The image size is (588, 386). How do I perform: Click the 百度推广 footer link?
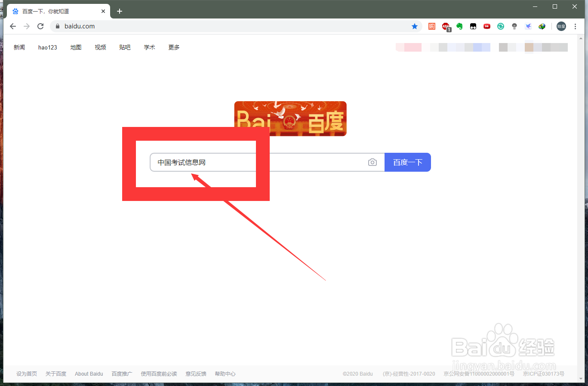coord(122,374)
